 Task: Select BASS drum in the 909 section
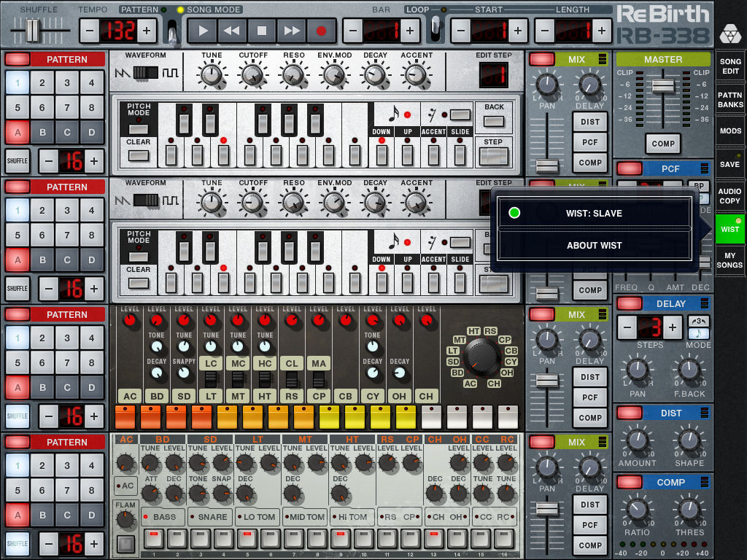coord(162,517)
